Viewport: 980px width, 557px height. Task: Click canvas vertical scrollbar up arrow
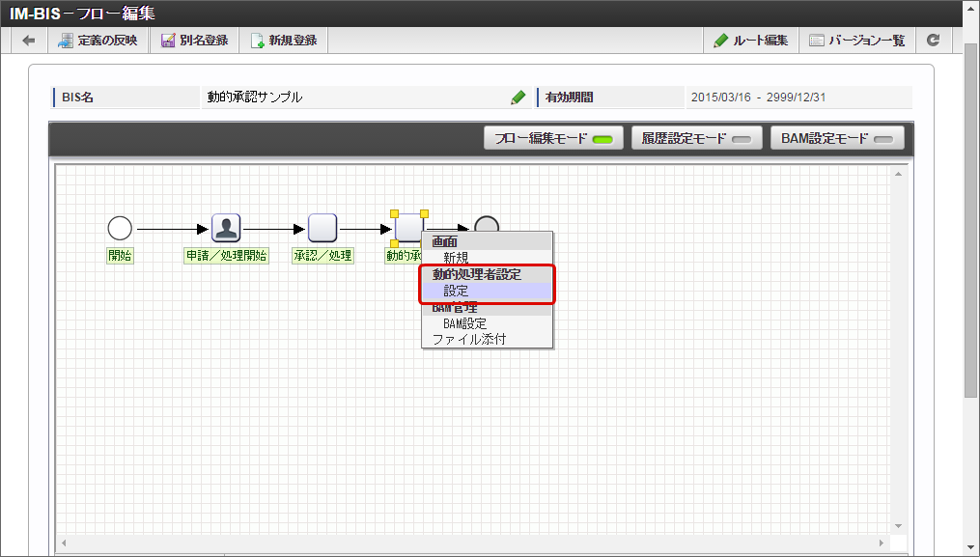[x=899, y=174]
